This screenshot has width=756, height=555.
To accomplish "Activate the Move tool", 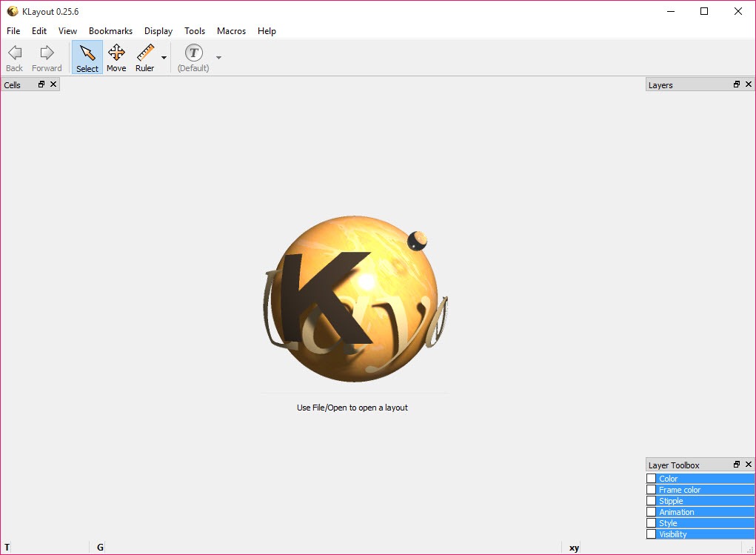I will pyautogui.click(x=116, y=58).
